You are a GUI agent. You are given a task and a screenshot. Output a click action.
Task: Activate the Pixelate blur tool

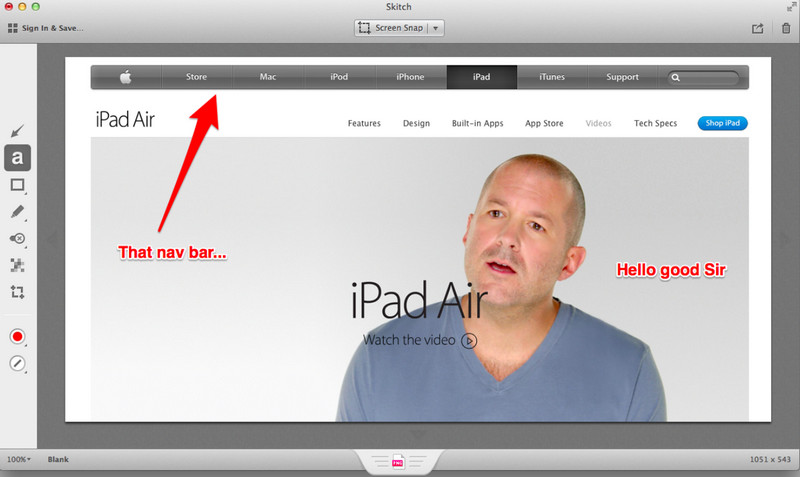(17, 266)
